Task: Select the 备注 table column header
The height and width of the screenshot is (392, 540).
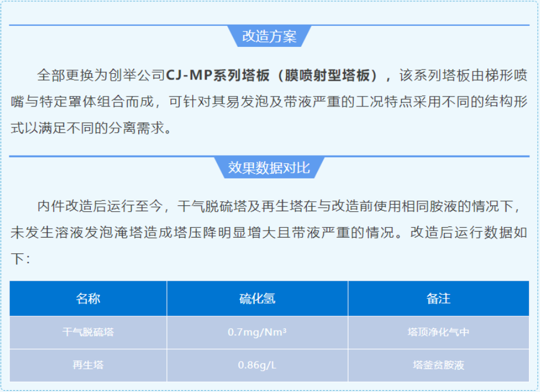Action: (x=438, y=298)
